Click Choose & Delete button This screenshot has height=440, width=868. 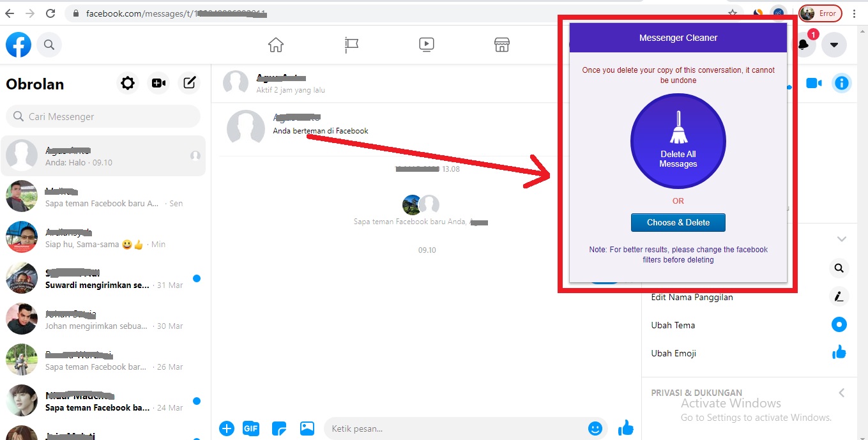[x=678, y=222]
